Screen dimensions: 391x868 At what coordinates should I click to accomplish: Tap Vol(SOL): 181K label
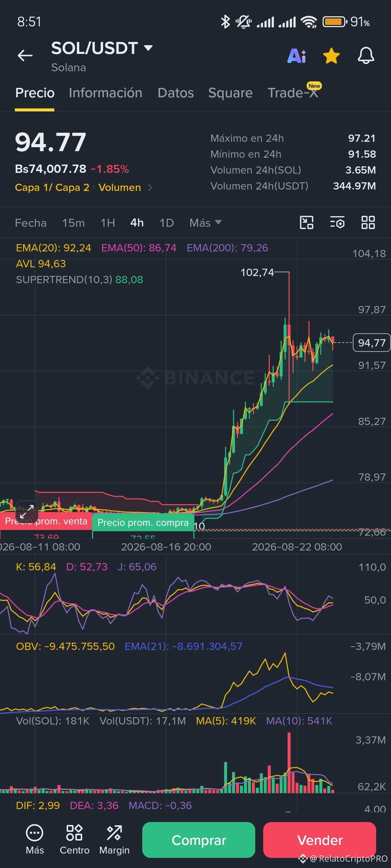click(x=52, y=721)
